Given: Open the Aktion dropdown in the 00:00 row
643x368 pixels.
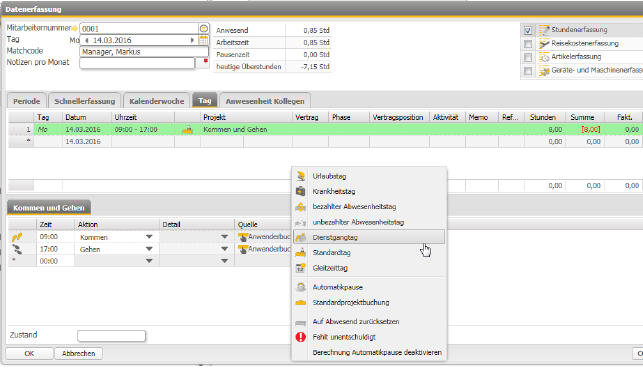Looking at the screenshot, I should click(x=149, y=261).
